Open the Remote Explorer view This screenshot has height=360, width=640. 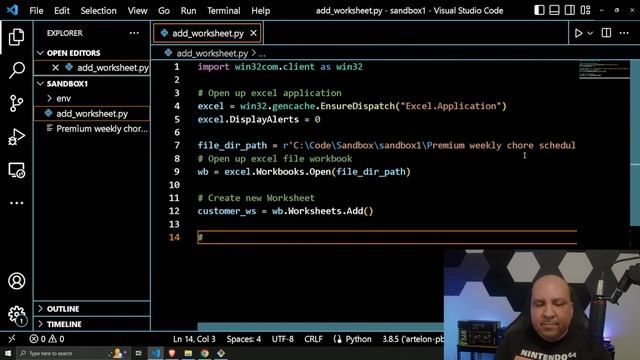(16, 170)
